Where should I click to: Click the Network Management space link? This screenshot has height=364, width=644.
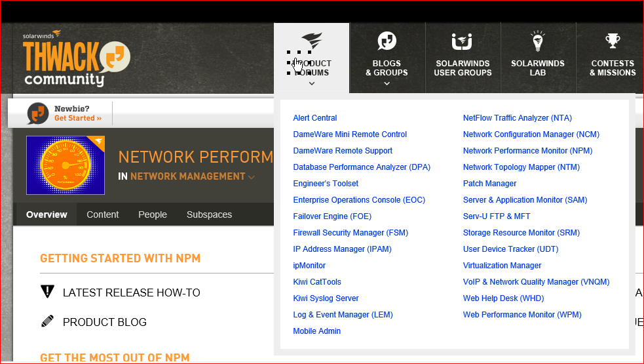[x=187, y=176]
